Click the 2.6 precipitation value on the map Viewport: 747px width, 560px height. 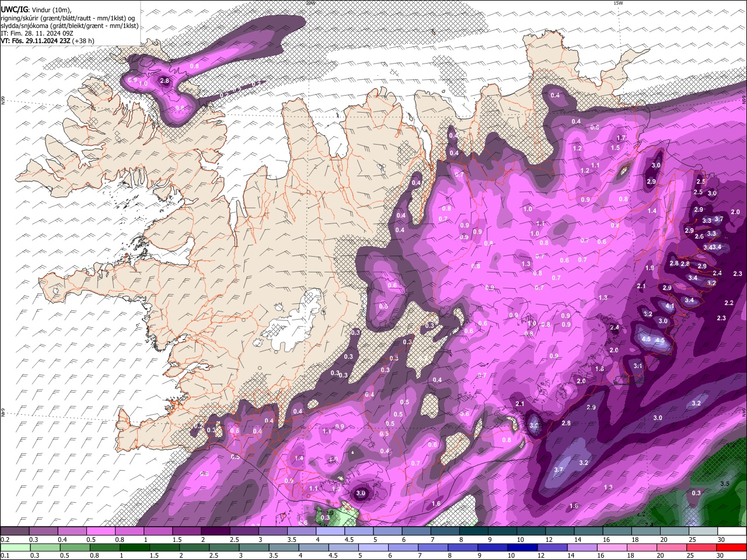[x=699, y=236]
